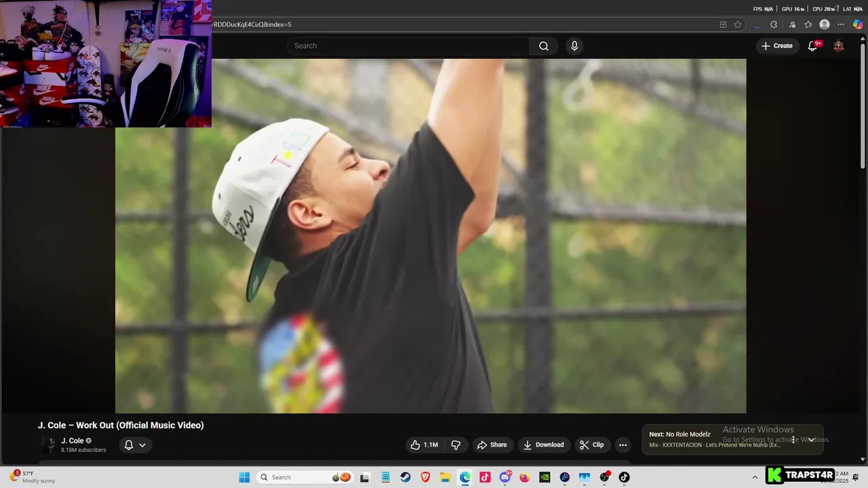Open browser split screen/app icon in address bar
This screenshot has height=488, width=868.
(723, 24)
